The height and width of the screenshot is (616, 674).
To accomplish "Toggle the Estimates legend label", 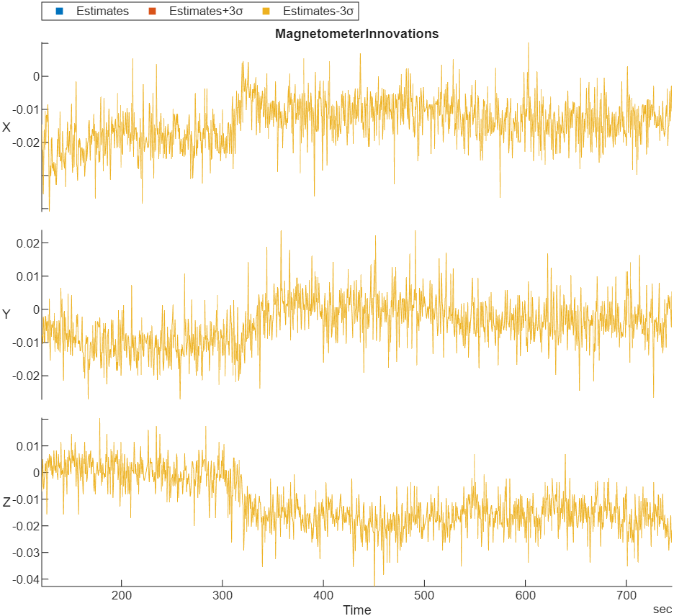I will 102,12.
